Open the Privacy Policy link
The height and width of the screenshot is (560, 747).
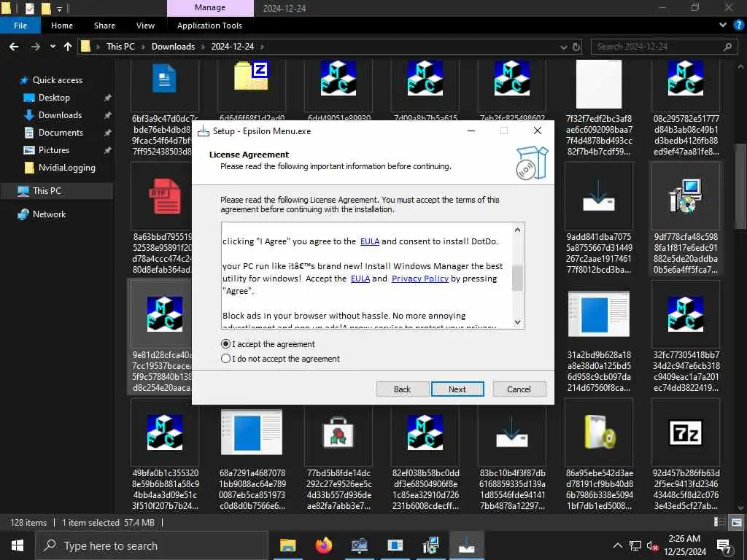[419, 279]
